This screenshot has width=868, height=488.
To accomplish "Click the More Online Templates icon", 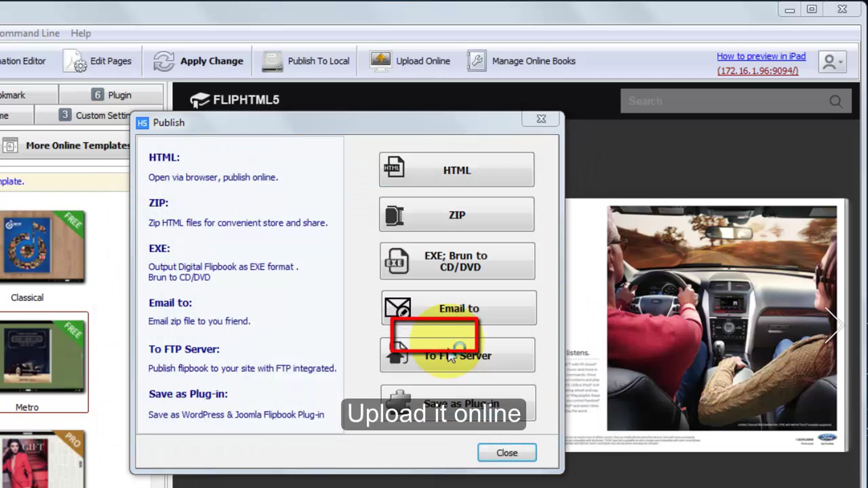I will pyautogui.click(x=10, y=145).
